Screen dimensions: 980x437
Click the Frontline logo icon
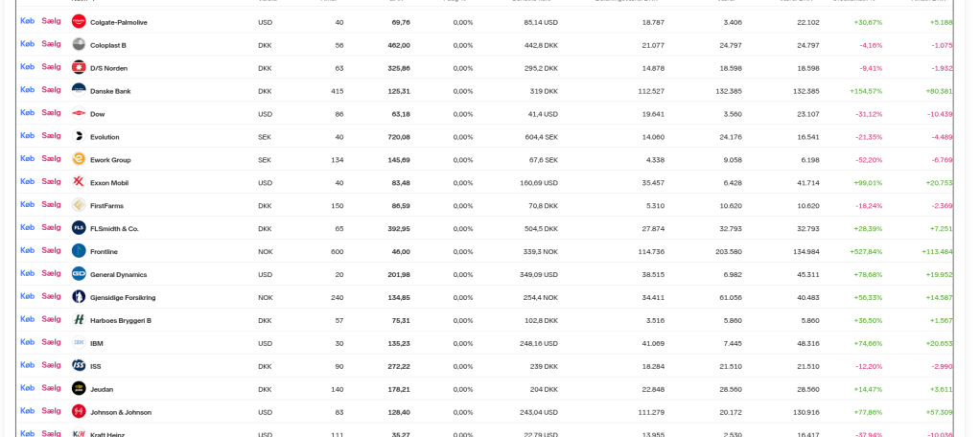[x=79, y=251]
